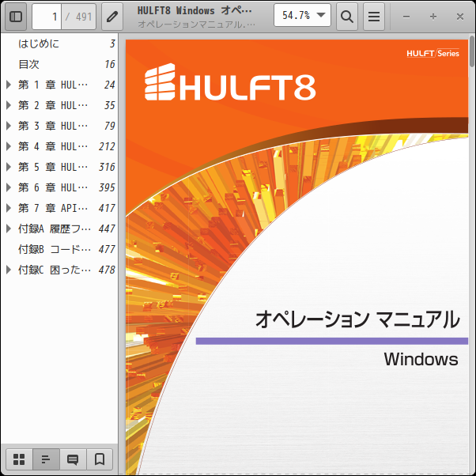Image resolution: width=476 pixels, height=476 pixels.
Task: Expand 第 1 章 outline chapter arrow
Action: (x=9, y=85)
